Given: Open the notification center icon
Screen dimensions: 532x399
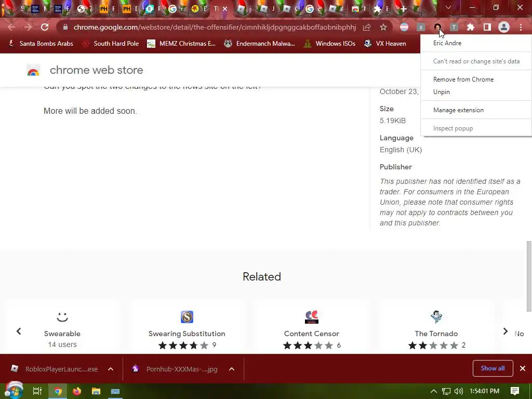Looking at the screenshot, I should tap(515, 391).
